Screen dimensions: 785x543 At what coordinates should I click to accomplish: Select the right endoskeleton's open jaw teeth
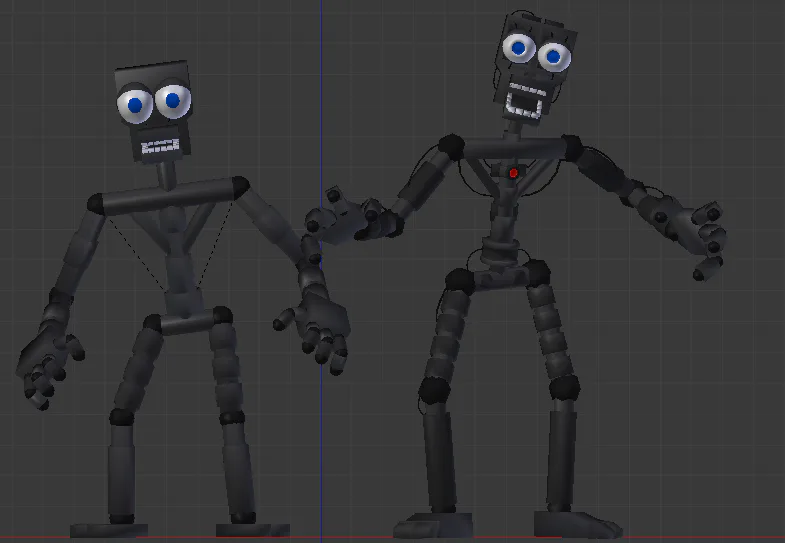click(524, 102)
